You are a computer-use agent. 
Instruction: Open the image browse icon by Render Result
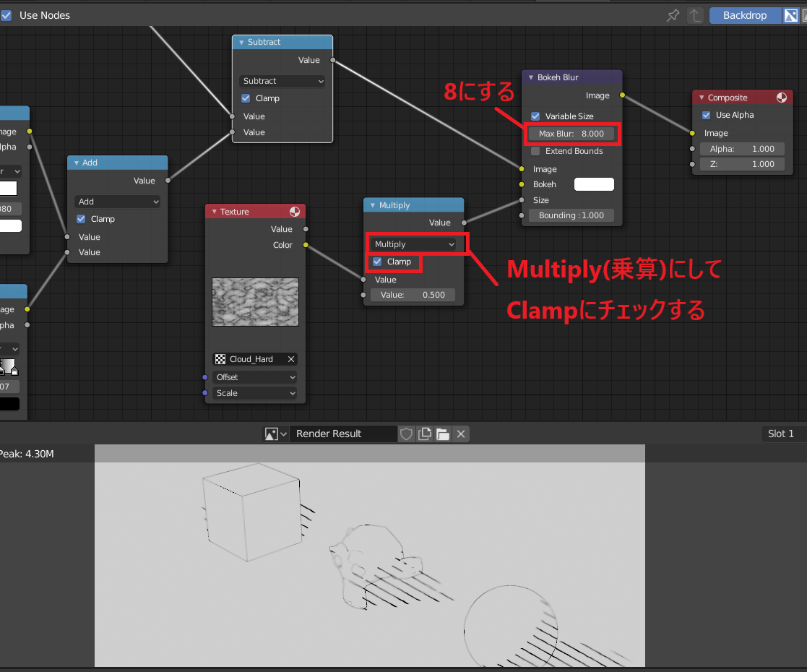pyautogui.click(x=275, y=434)
